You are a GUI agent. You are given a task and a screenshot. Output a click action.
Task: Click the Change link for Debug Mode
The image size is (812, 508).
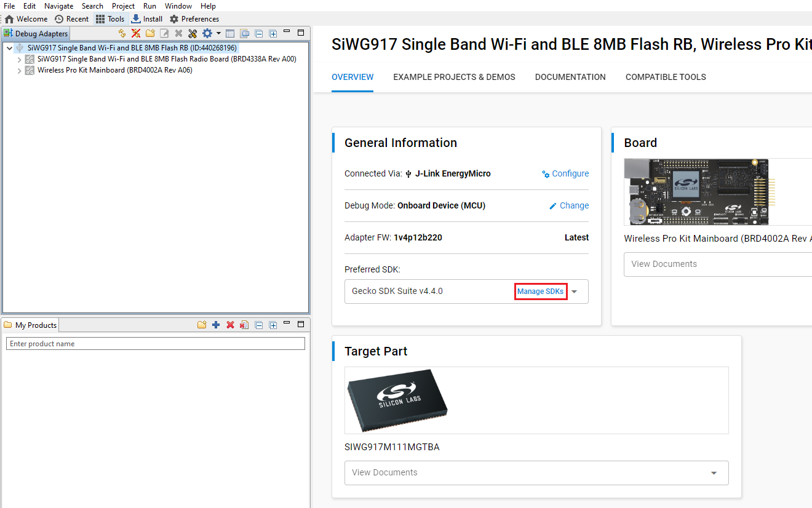point(569,205)
